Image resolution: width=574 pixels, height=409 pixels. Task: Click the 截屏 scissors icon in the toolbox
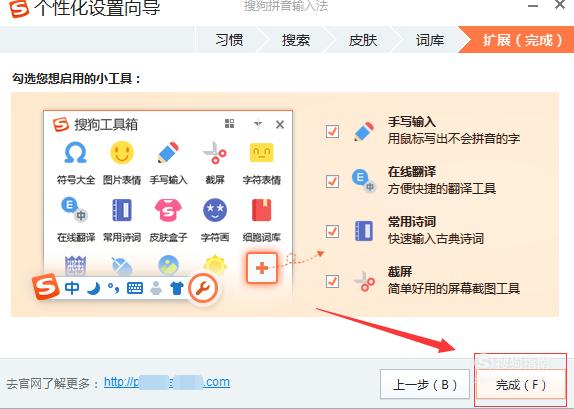tap(215, 152)
